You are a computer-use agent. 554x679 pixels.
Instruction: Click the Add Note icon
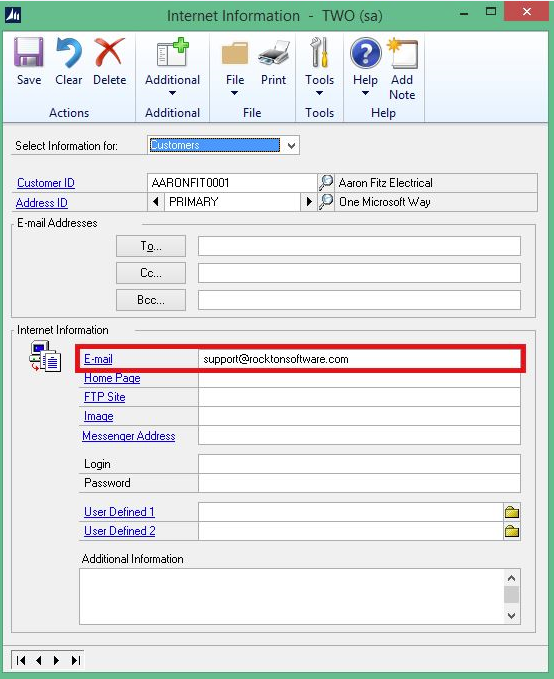click(x=402, y=53)
